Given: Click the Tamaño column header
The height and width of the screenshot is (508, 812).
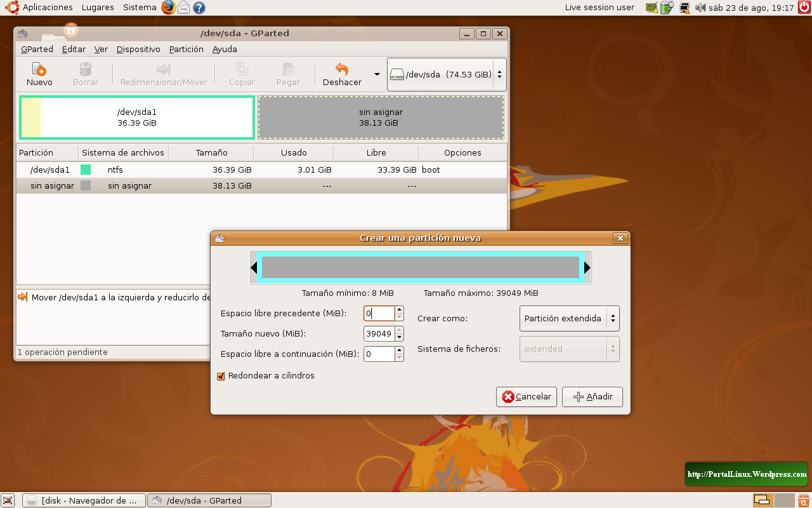Looking at the screenshot, I should click(211, 152).
